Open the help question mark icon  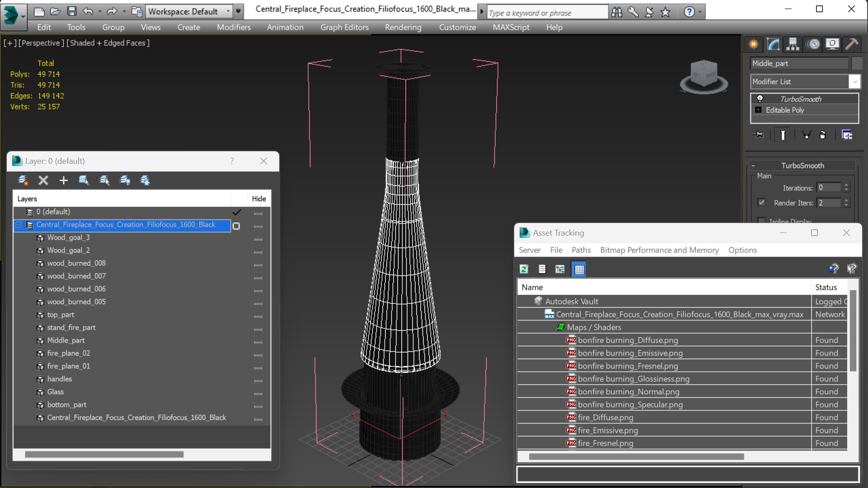tap(689, 12)
